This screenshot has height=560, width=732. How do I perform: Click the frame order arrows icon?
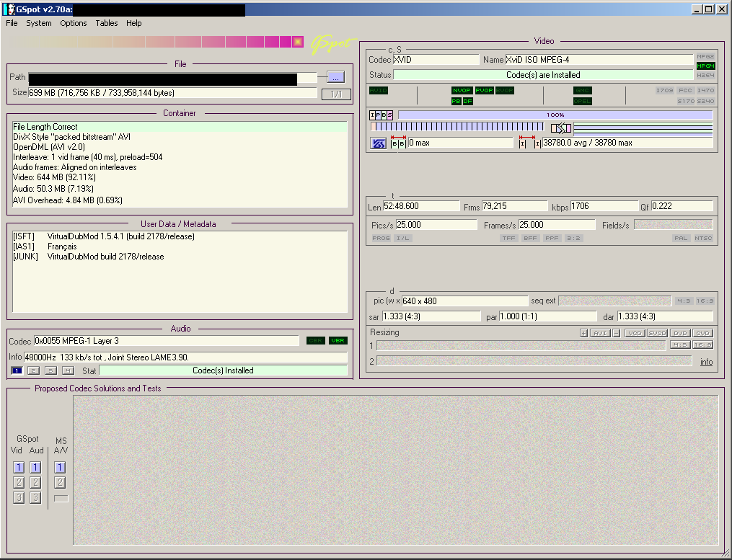561,128
